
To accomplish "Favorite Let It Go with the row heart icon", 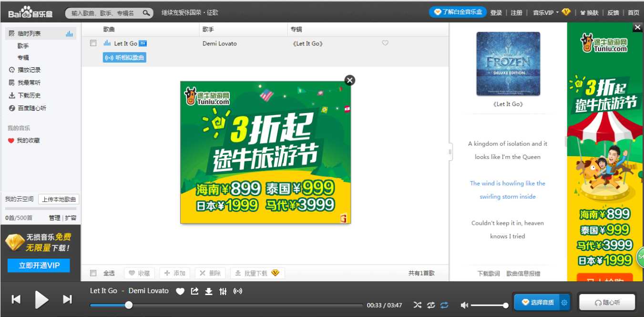I will [385, 43].
